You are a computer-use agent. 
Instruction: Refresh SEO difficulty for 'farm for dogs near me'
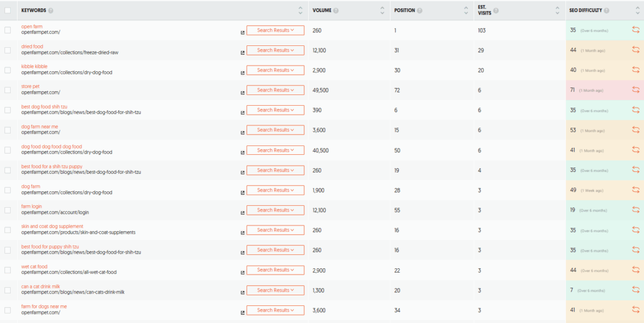(635, 310)
